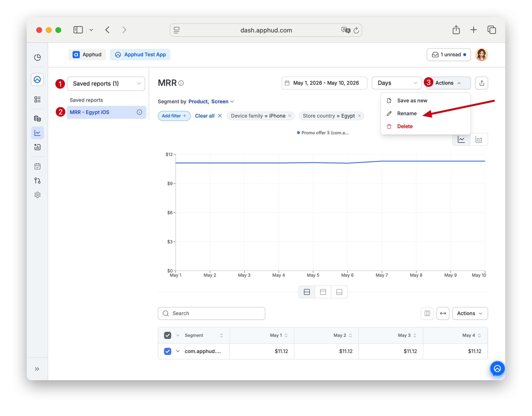
Task: Open table columns settings icon
Action: pyautogui.click(x=427, y=313)
